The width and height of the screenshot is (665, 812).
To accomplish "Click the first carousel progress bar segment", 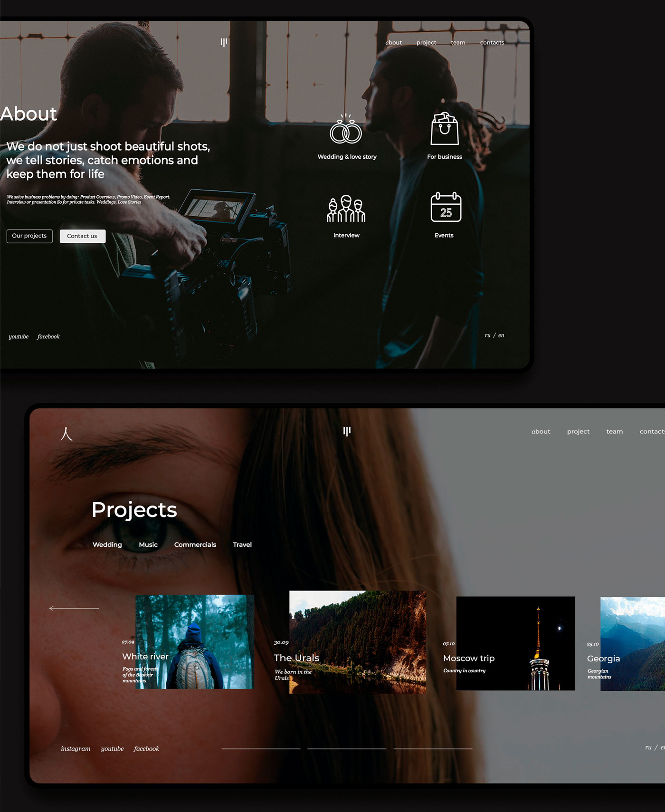I will click(x=261, y=749).
